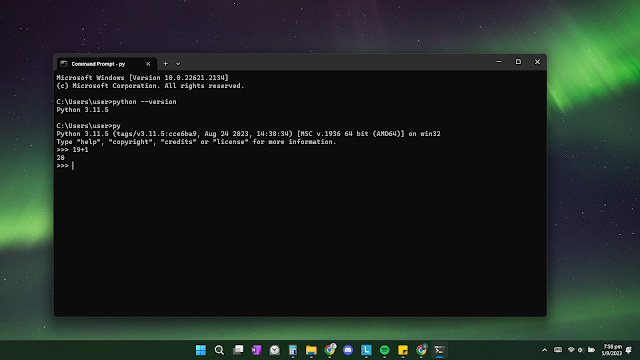
Task: Click the battery tray icon
Action: [591, 350]
